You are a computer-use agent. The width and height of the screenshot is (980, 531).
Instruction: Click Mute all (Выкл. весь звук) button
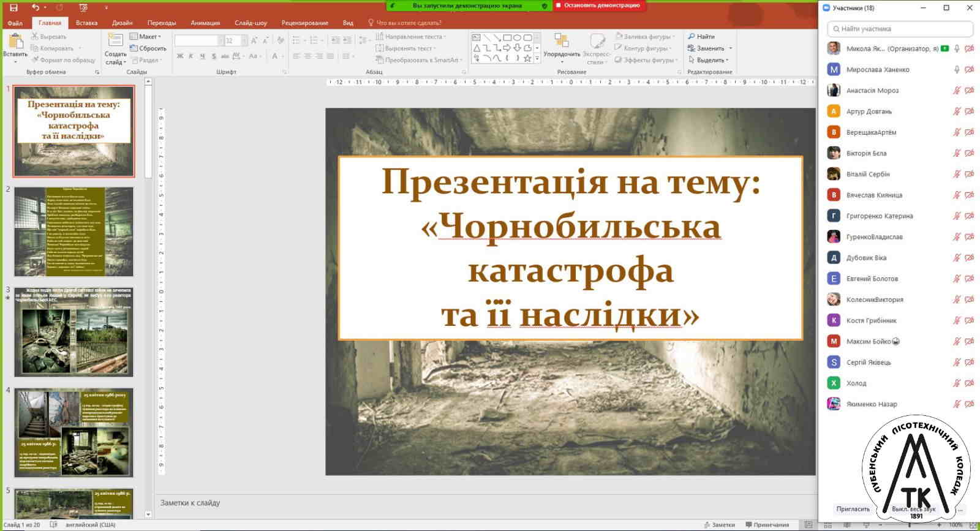914,509
